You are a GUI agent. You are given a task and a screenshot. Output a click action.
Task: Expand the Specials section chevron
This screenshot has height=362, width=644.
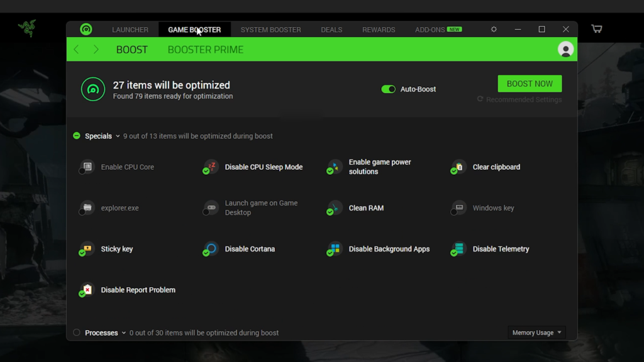coord(118,136)
